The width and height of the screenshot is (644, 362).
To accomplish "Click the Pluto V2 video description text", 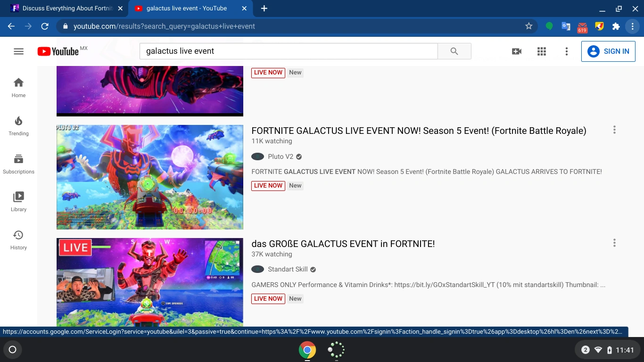I will [427, 172].
